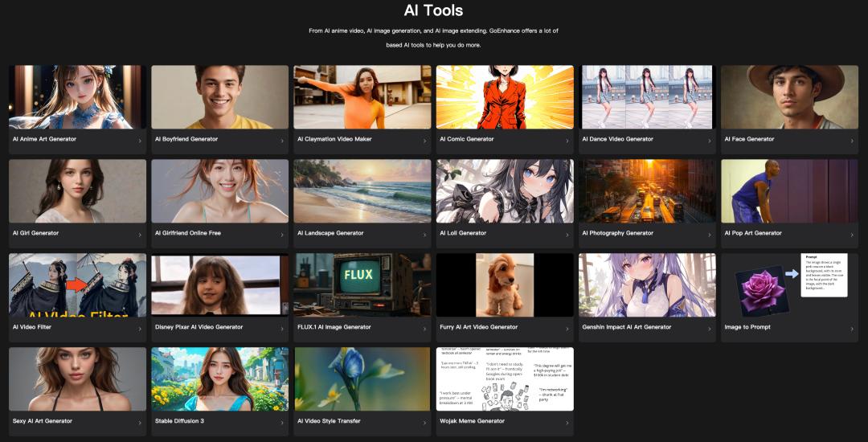Open AI Dance Video Generator title link
Screen dimensions: 868x442
coord(617,139)
